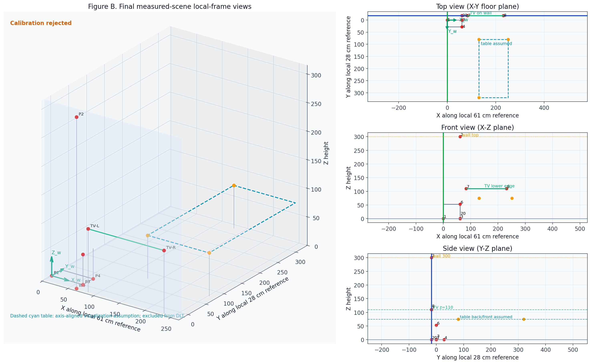Click the 'TV lower edge' label in the Front view
Screen dimensions: 591x364
pyautogui.click(x=500, y=186)
